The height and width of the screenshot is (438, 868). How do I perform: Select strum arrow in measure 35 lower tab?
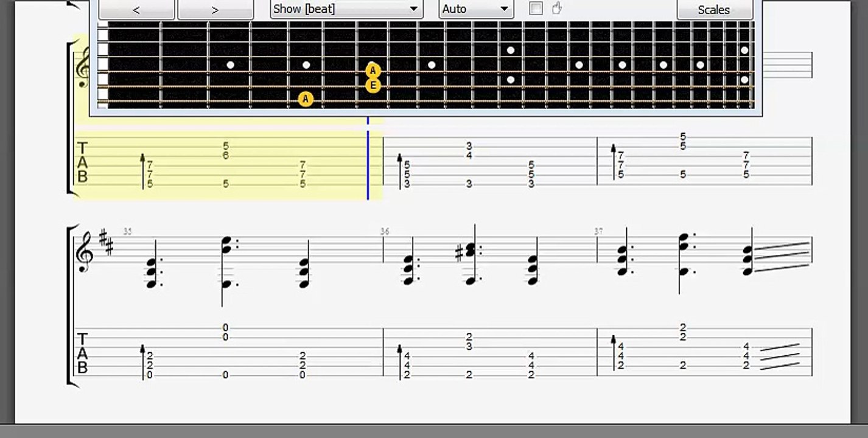tap(143, 362)
